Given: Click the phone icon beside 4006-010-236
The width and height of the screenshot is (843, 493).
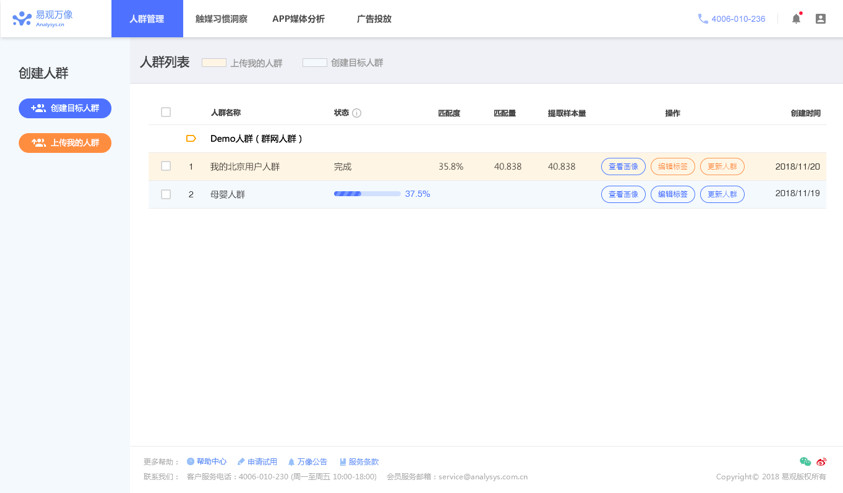Looking at the screenshot, I should coord(703,19).
